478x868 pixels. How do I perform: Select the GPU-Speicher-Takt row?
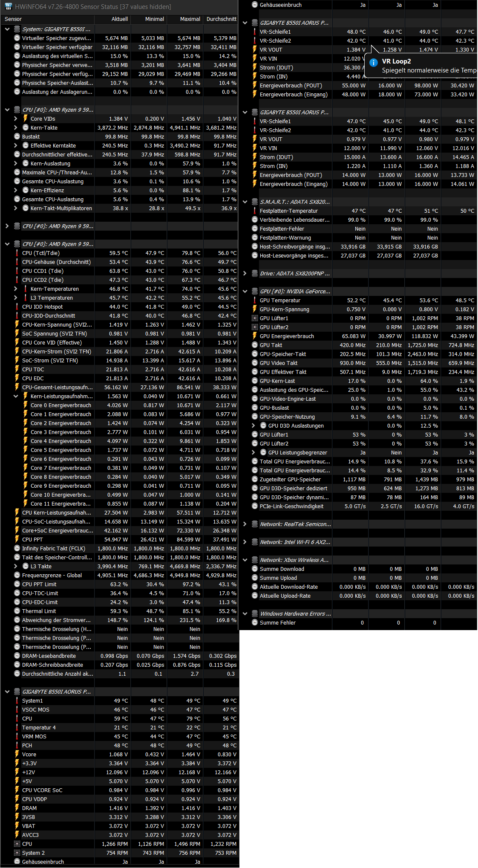click(x=358, y=354)
